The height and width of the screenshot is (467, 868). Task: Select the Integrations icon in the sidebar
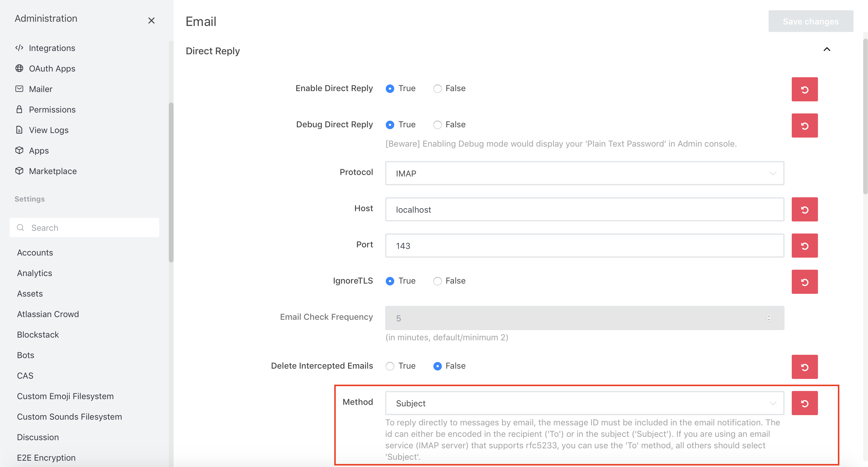coord(20,48)
